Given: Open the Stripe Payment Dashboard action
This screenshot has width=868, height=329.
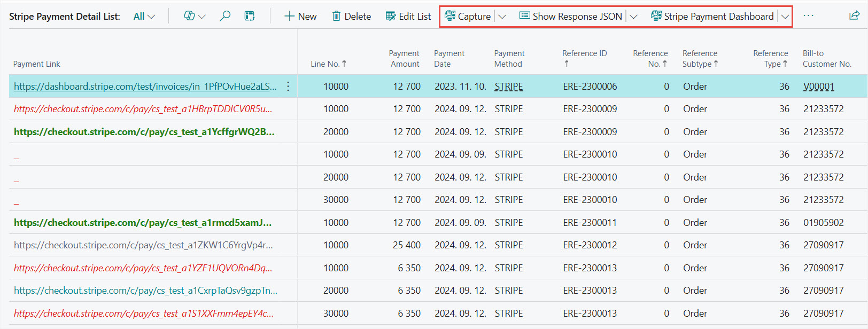Looking at the screenshot, I should pos(712,17).
